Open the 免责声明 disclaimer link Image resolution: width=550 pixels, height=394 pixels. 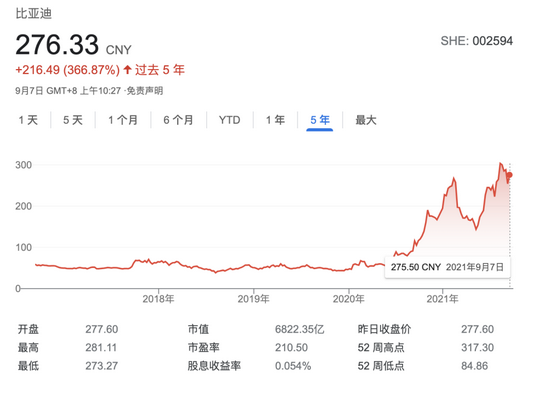pyautogui.click(x=145, y=91)
